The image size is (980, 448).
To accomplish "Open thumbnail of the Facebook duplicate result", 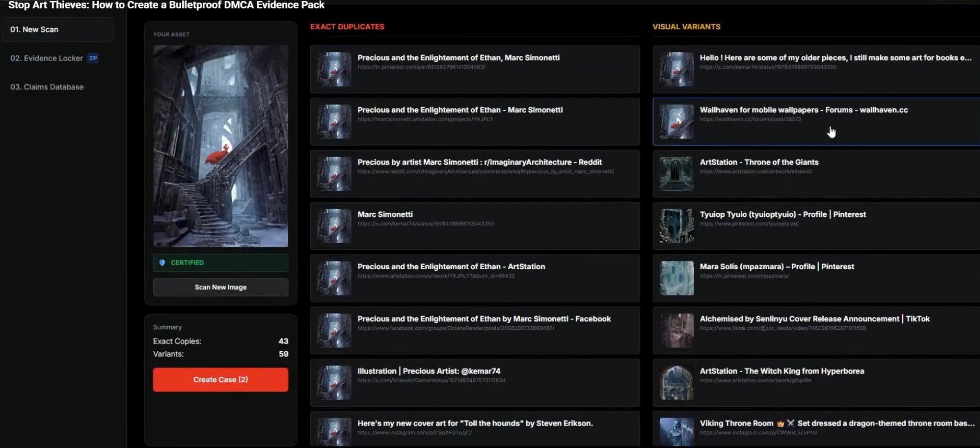I will click(x=334, y=330).
